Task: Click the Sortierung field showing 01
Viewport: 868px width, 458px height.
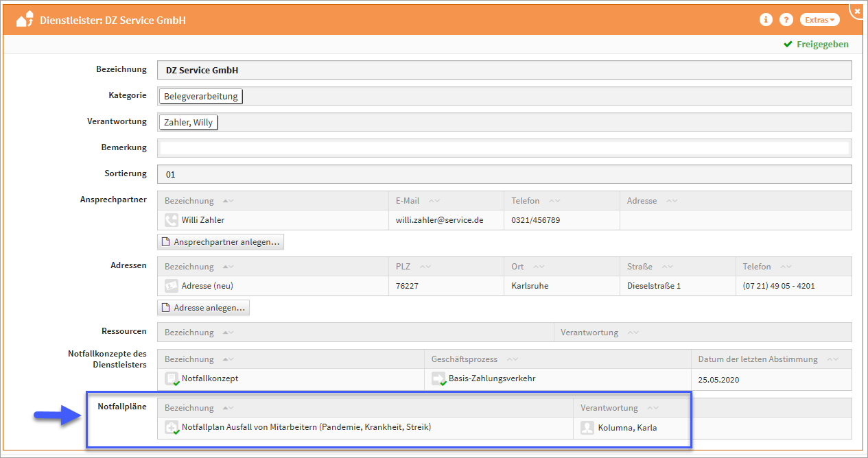Action: 504,174
